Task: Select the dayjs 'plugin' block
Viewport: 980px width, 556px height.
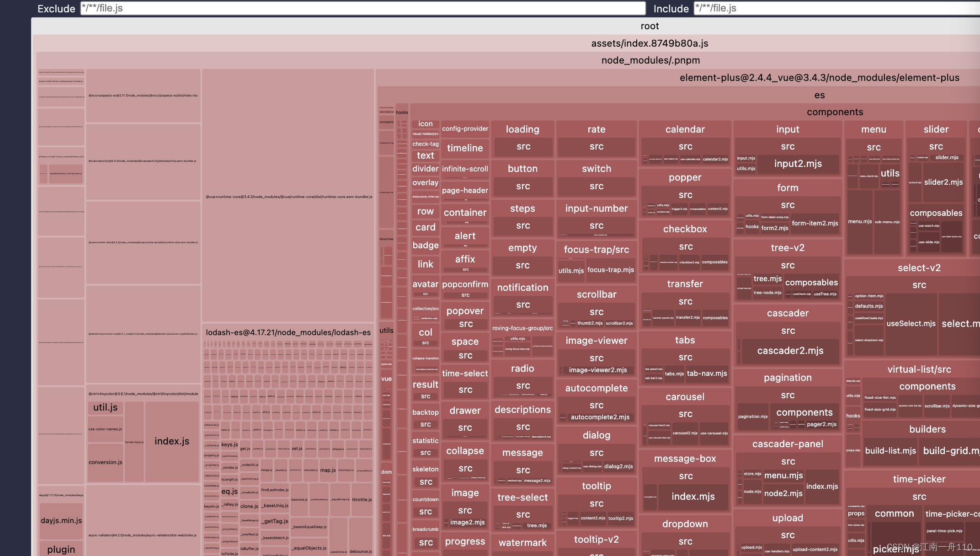Action: [61, 549]
